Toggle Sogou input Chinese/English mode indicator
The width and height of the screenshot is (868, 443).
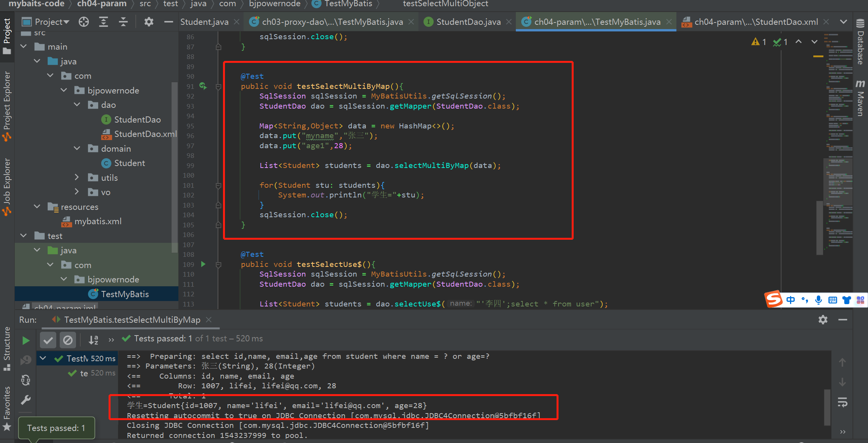pos(790,300)
